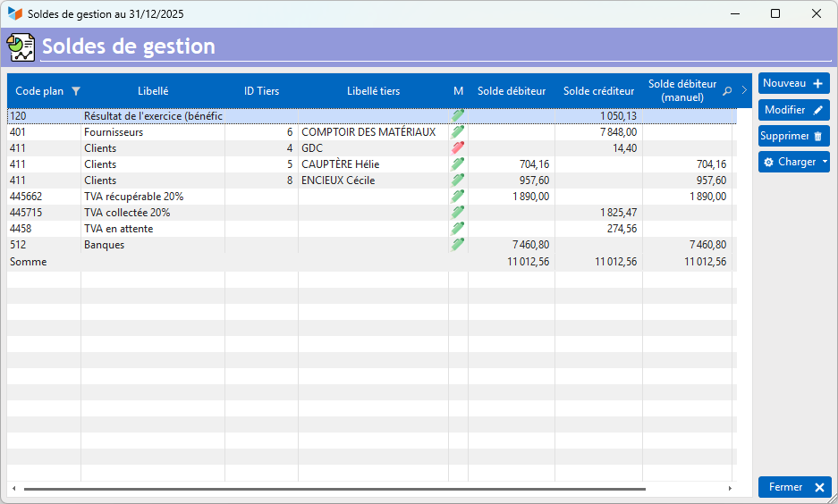Click the Soldes de gestion chart icon
The image size is (838, 504).
coord(21,47)
